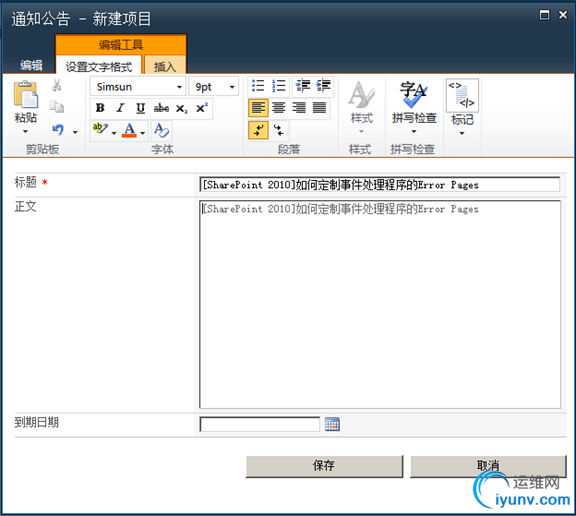Viewport: 576px width, 516px height.
Task: Align text left
Action: click(x=258, y=108)
